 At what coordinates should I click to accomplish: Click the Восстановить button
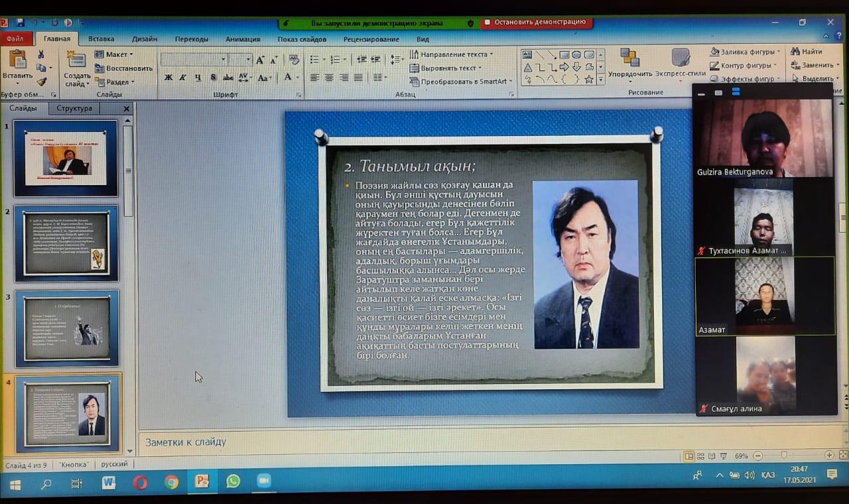pyautogui.click(x=124, y=68)
